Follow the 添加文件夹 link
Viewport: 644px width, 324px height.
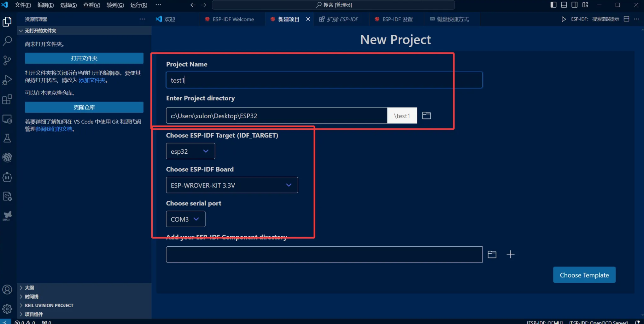click(x=92, y=80)
